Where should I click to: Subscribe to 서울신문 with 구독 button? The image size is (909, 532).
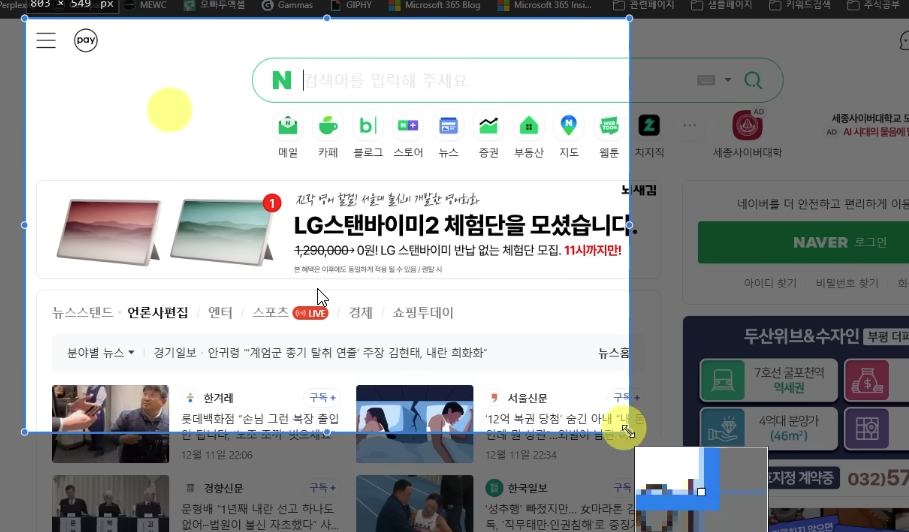627,398
